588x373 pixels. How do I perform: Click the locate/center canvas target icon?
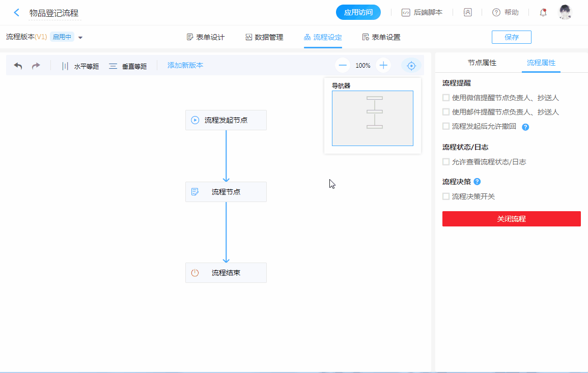click(411, 66)
